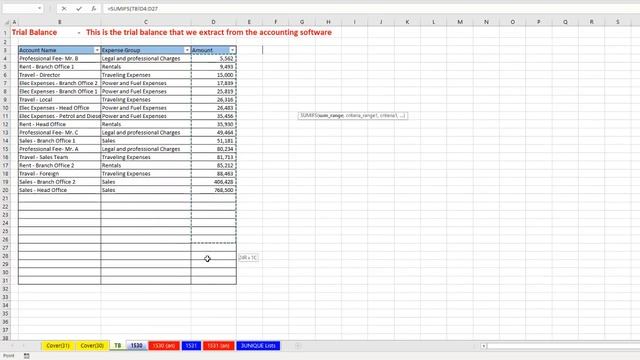Confirm the formula with the checkmark icon
This screenshot has height=360, width=640.
click(x=79, y=9)
